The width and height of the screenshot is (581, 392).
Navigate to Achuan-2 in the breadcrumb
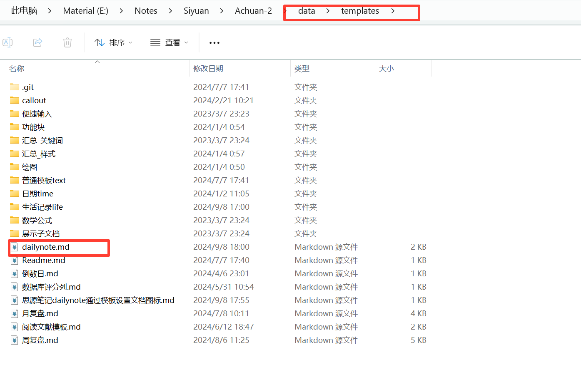tap(253, 11)
